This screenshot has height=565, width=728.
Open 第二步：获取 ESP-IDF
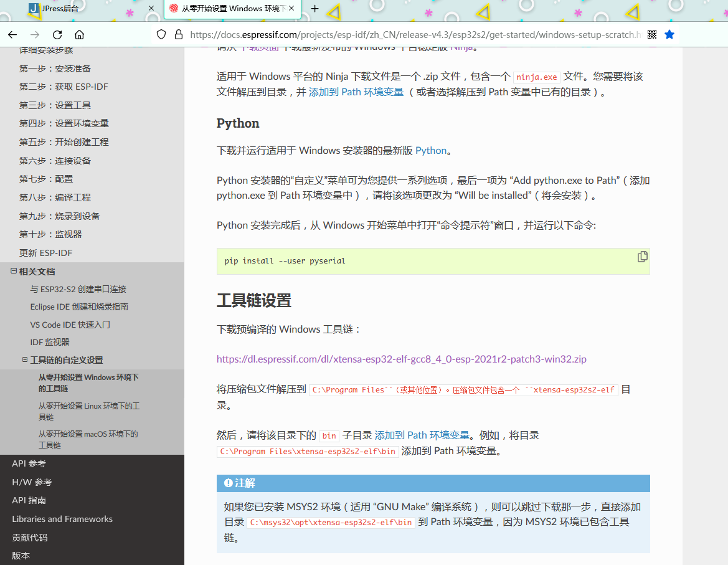pos(64,87)
